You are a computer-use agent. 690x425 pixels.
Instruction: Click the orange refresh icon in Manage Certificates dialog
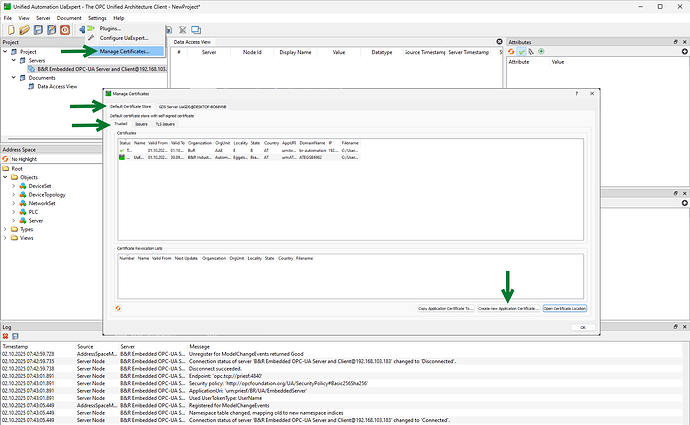[118, 308]
